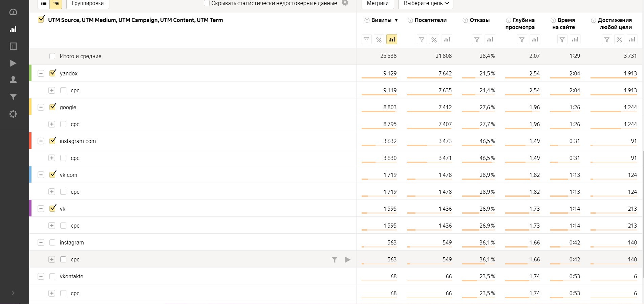Sort by Визиты column header

382,20
